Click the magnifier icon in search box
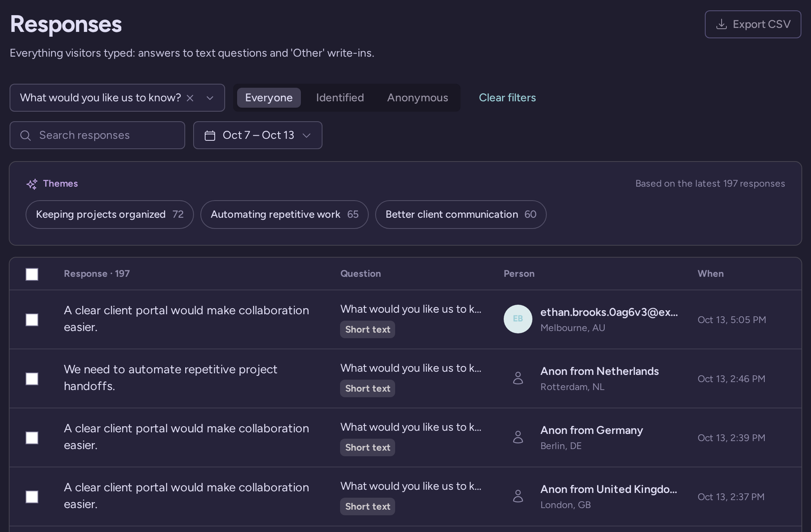The height and width of the screenshot is (532, 811). (x=26, y=136)
